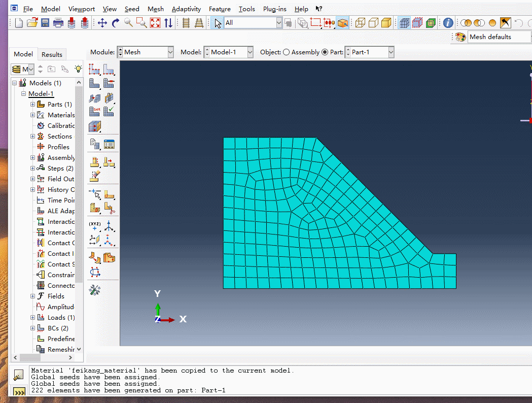
Task: Open the Mesh menu in menu bar
Action: [155, 9]
